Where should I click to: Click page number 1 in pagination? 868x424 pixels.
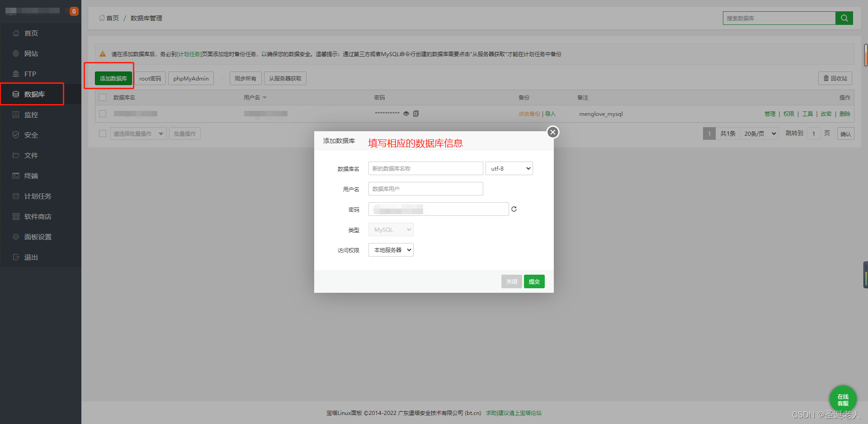(709, 133)
